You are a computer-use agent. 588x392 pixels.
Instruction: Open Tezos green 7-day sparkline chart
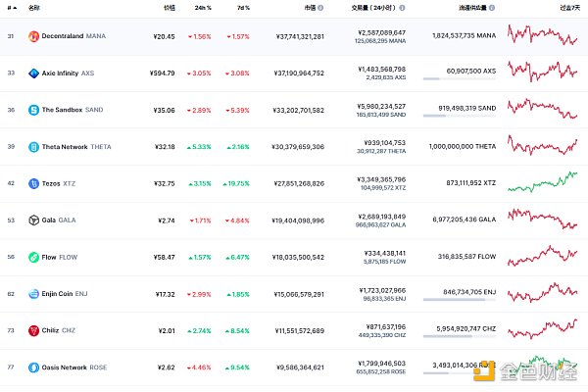[x=543, y=182]
